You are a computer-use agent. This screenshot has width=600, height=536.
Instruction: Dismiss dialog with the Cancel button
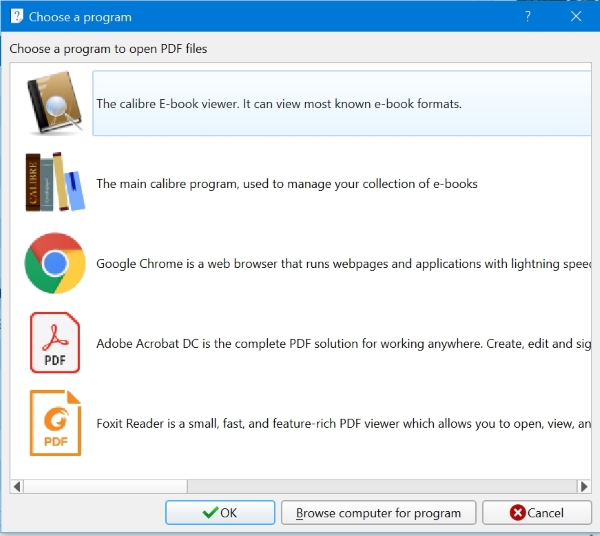tap(537, 513)
